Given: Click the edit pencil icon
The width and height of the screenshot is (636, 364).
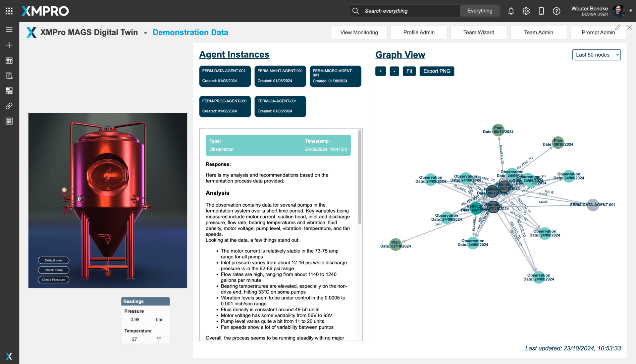Looking at the screenshot, I should click(617, 27).
